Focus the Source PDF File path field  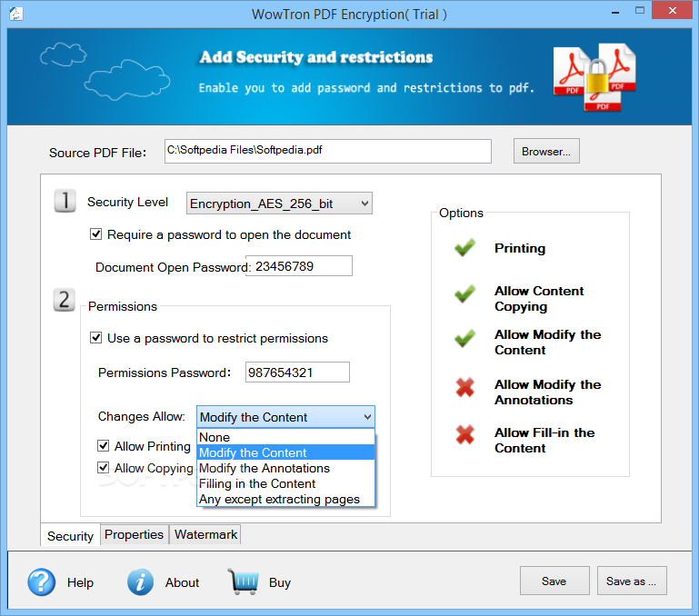pyautogui.click(x=328, y=151)
